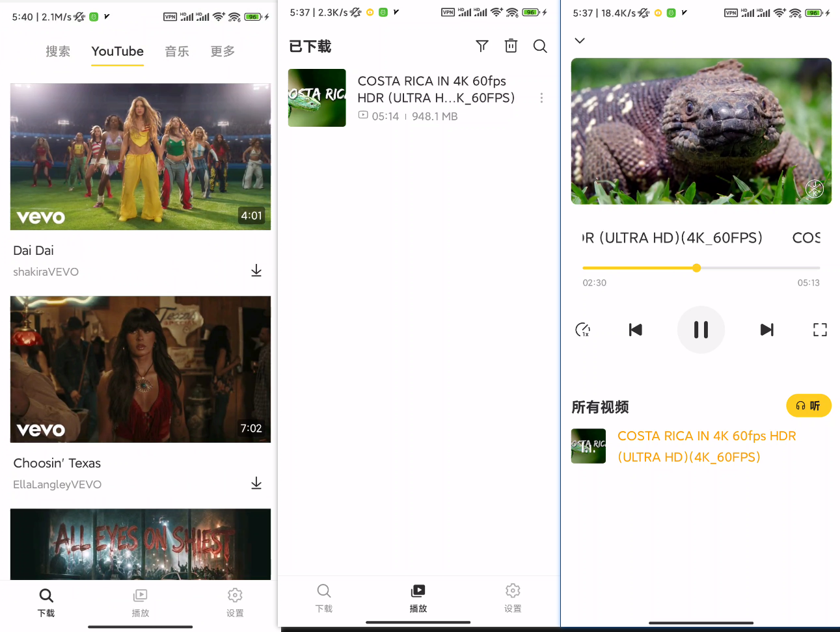This screenshot has height=632, width=840.
Task: Click the '02:30' elapsed time
Action: tap(595, 283)
